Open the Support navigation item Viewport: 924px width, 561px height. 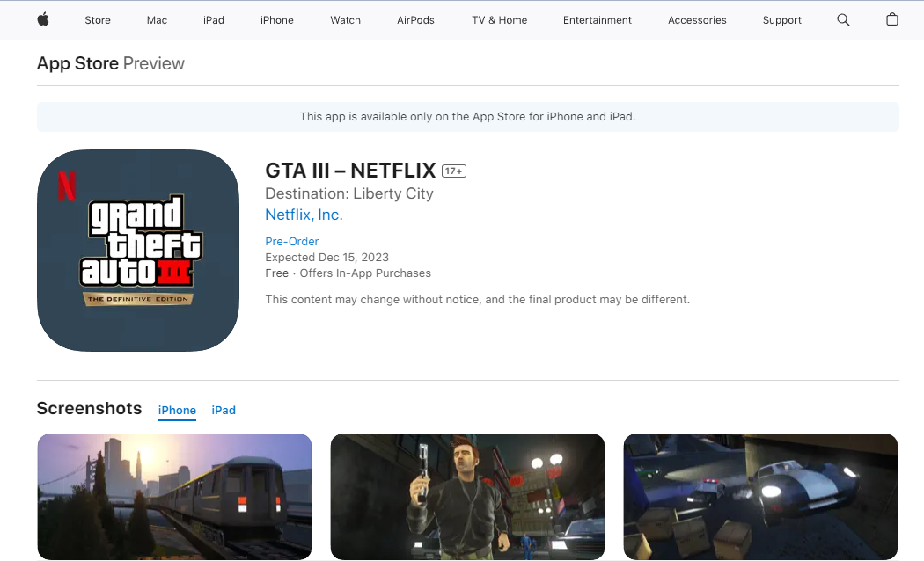(782, 20)
